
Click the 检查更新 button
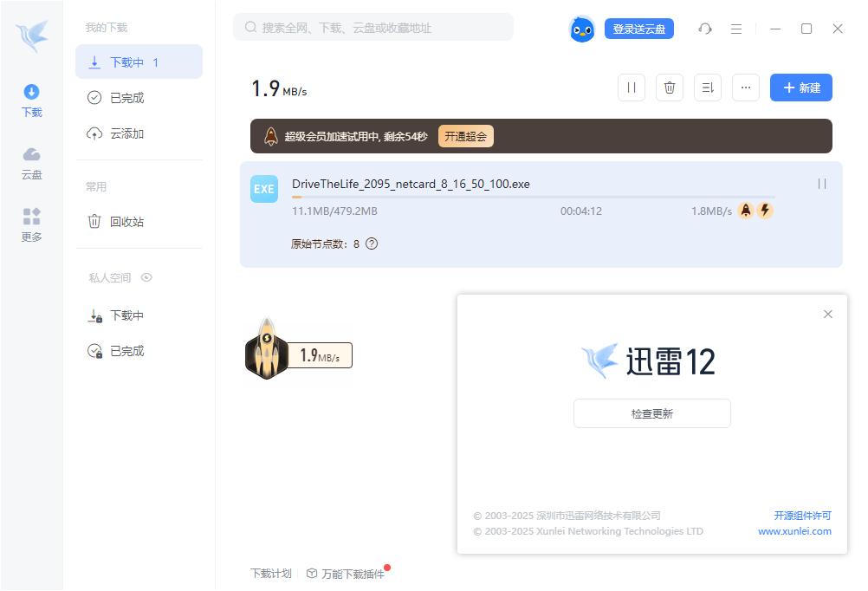(x=651, y=413)
